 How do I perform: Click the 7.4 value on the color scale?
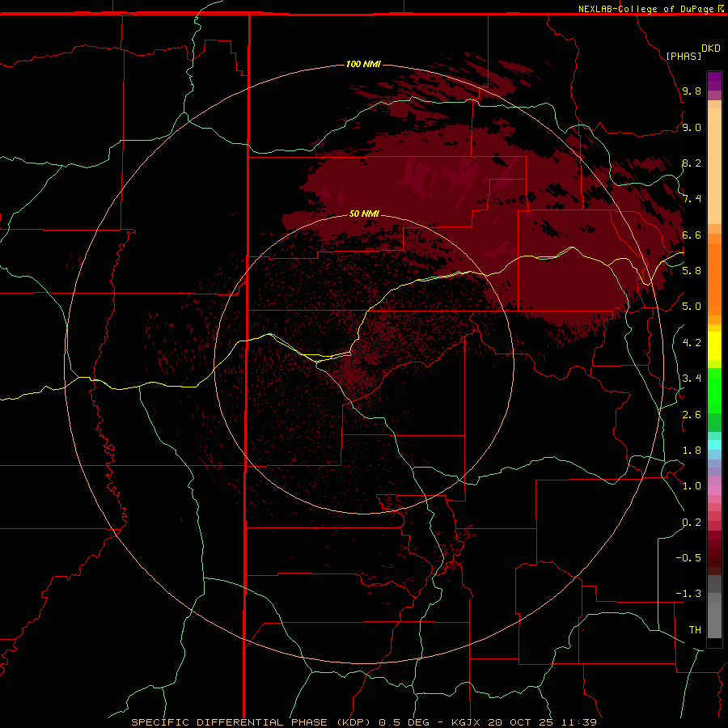(692, 199)
